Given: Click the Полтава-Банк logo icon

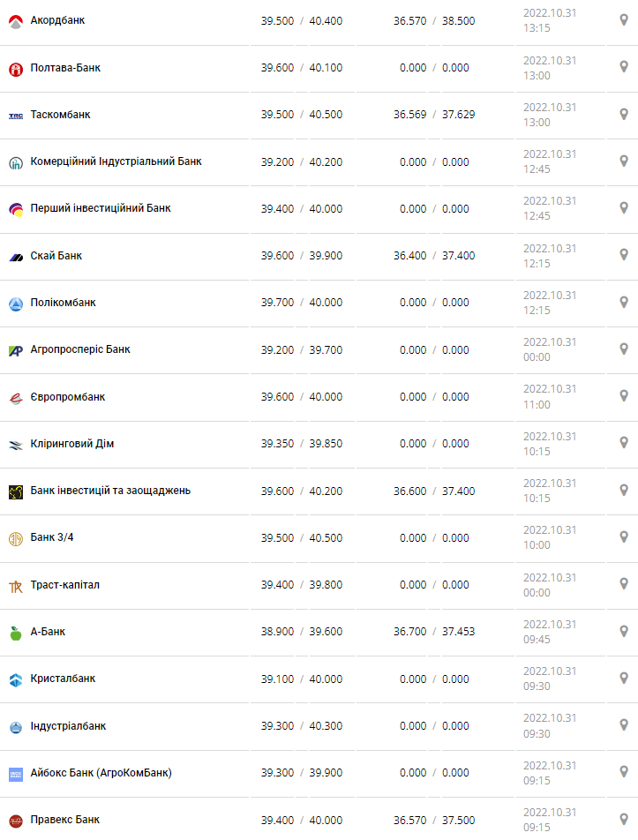Looking at the screenshot, I should click(15, 69).
